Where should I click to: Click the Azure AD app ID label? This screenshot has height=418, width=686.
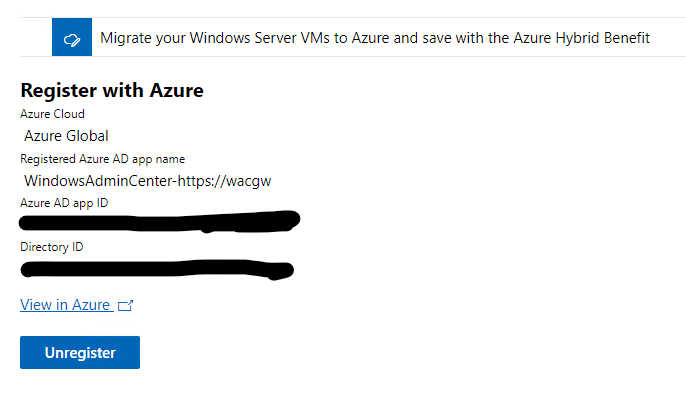[64, 203]
